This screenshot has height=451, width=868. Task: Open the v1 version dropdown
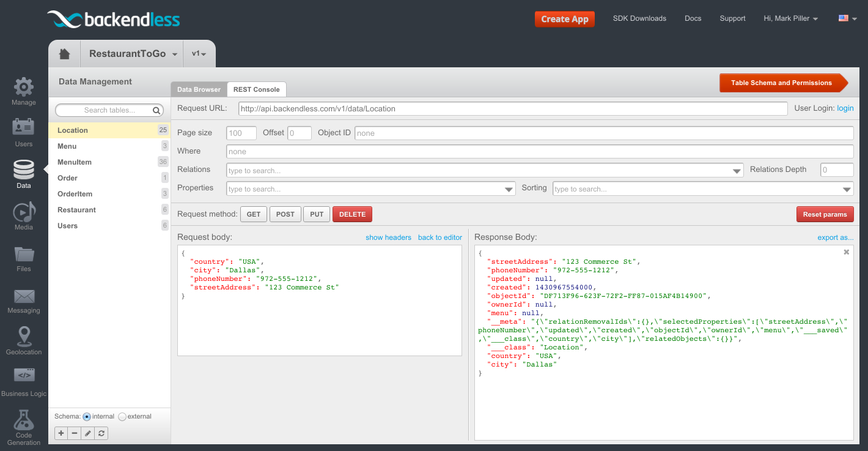[199, 54]
